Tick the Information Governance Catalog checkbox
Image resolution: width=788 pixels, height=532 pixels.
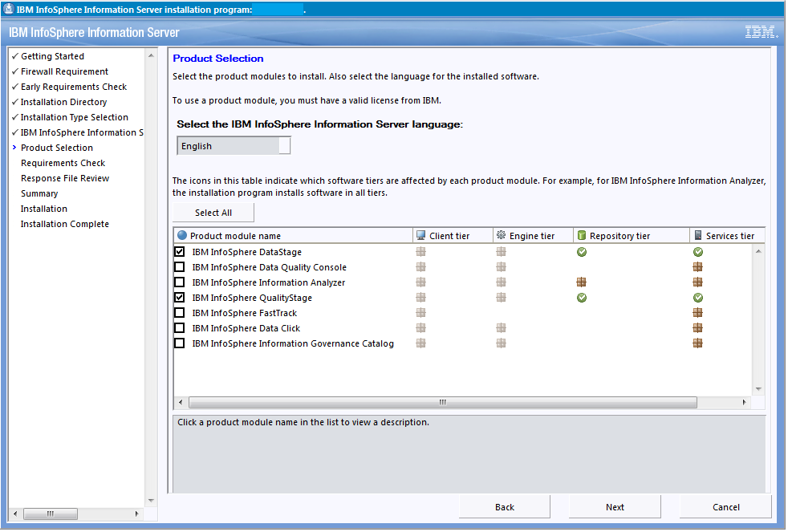click(x=180, y=343)
